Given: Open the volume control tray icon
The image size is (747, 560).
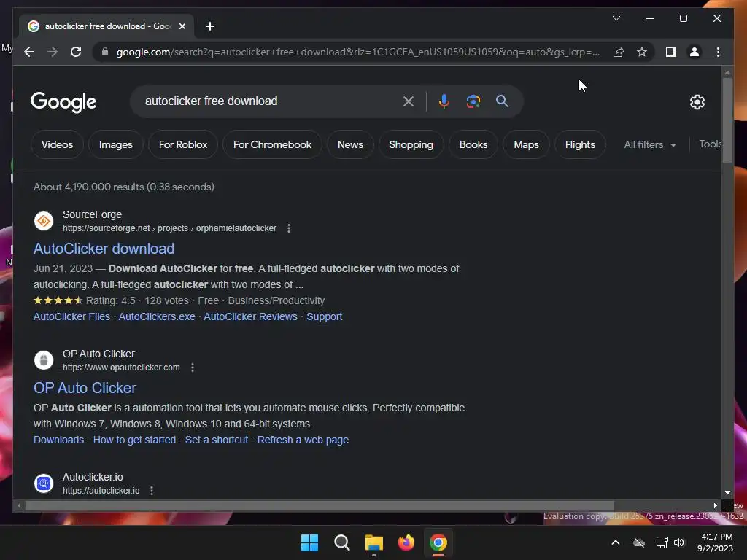Looking at the screenshot, I should click(x=679, y=542).
